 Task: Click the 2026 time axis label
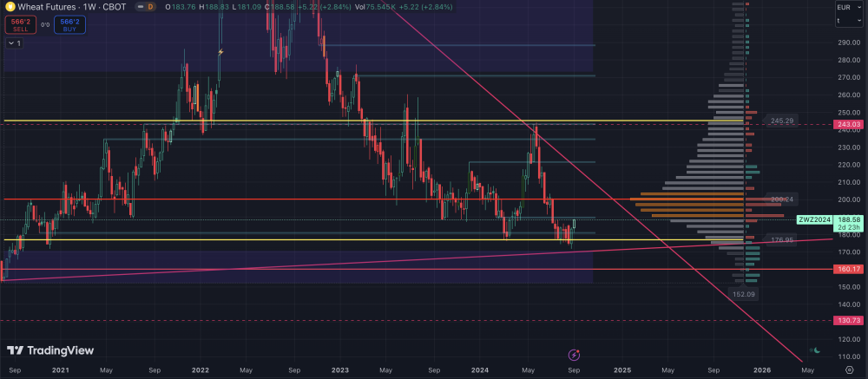pyautogui.click(x=762, y=369)
